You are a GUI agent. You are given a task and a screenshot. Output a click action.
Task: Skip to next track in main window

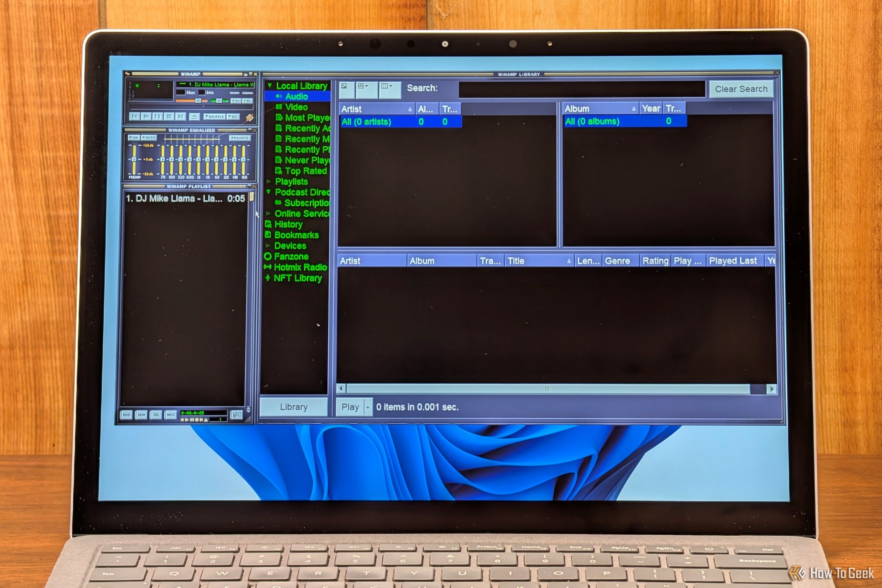181,117
